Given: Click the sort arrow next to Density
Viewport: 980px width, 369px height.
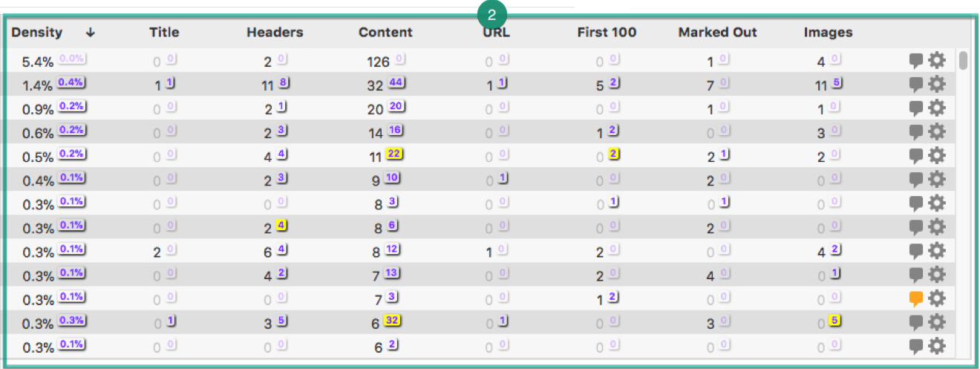Looking at the screenshot, I should (x=91, y=33).
